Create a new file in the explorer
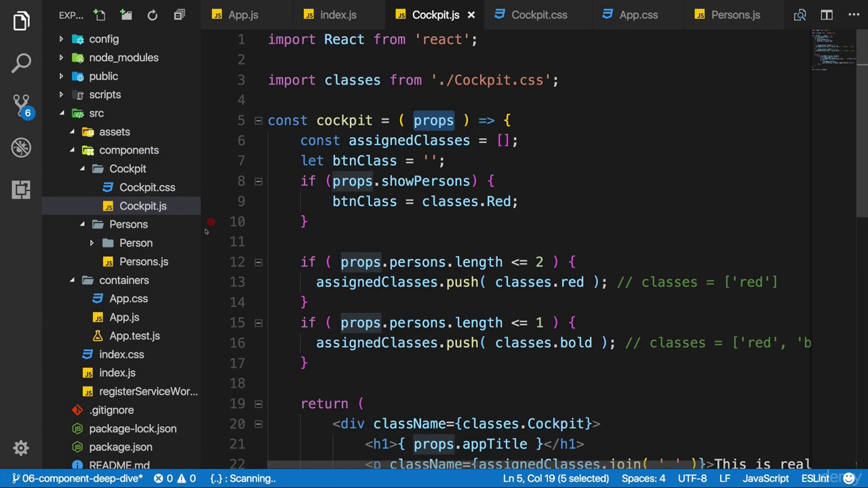The height and width of the screenshot is (488, 868). [100, 15]
